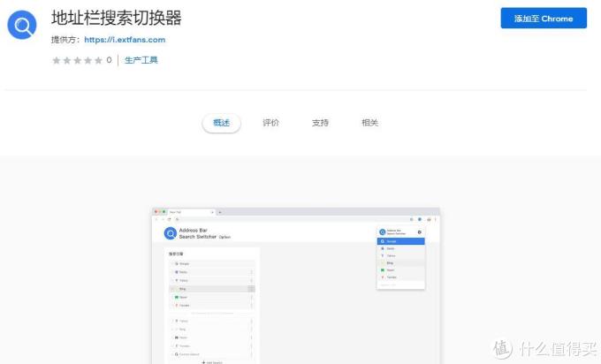The width and height of the screenshot is (601, 364).
Task: Open the 支持 tab
Action: point(320,123)
